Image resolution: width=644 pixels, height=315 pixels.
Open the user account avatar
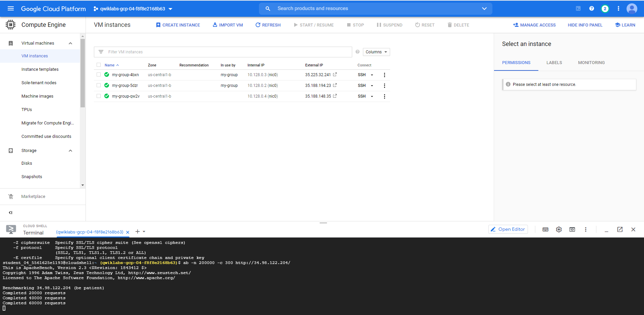(x=632, y=8)
